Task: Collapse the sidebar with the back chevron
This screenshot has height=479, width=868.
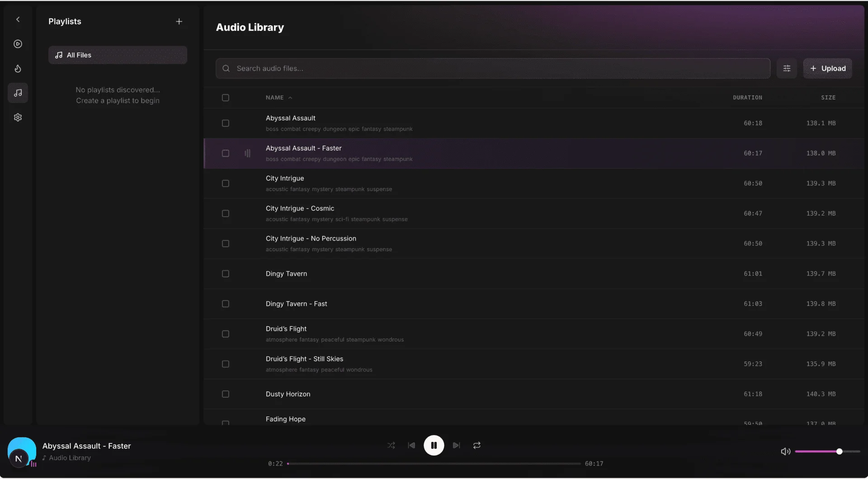Action: click(18, 19)
